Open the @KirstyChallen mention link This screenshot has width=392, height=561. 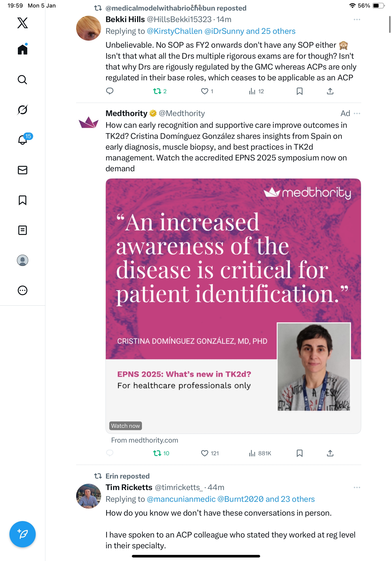pos(174,31)
